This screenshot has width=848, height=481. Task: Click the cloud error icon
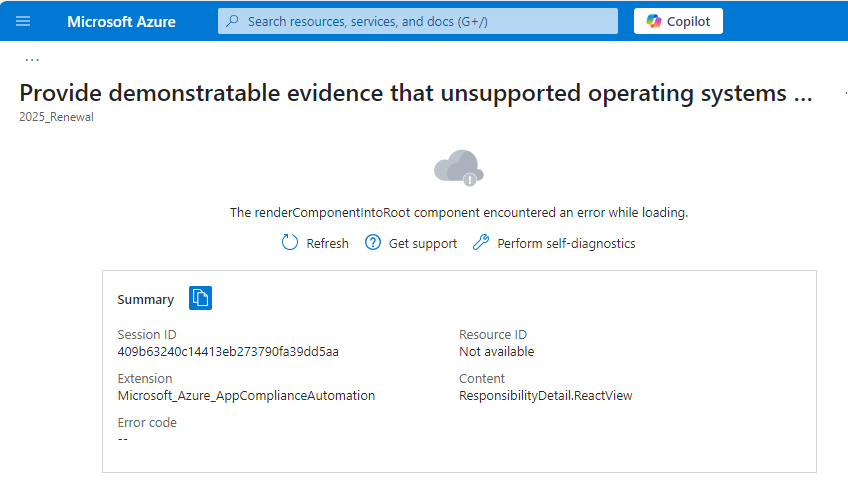pos(459,168)
